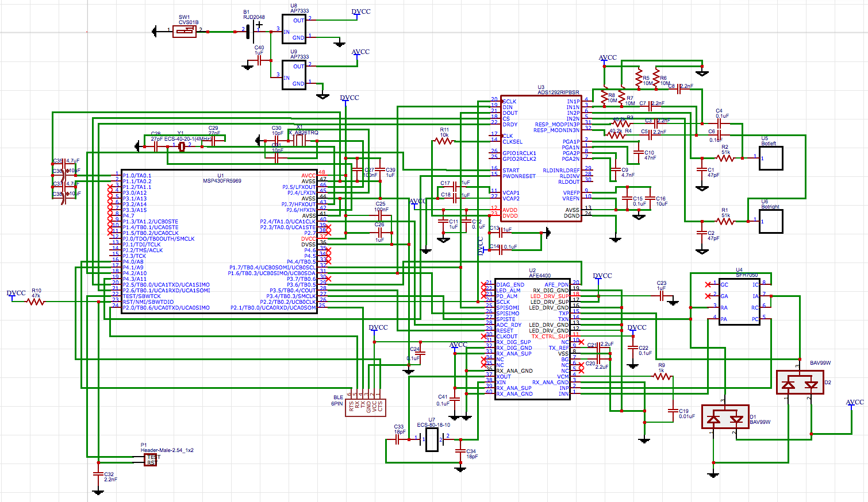Select the CLKSEL pin label
Viewport: 868px width, 502px height.
[x=513, y=141]
